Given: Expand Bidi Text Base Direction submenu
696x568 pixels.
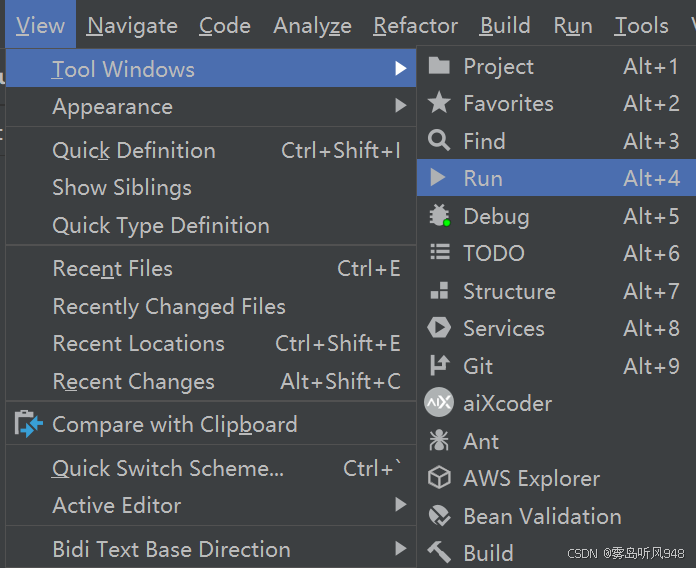Looking at the screenshot, I should point(401,549).
